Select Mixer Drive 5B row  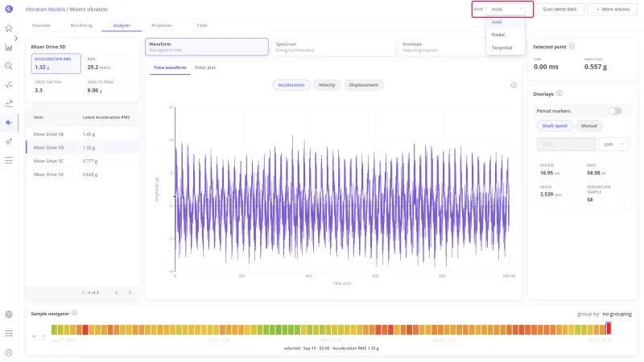[82, 134]
